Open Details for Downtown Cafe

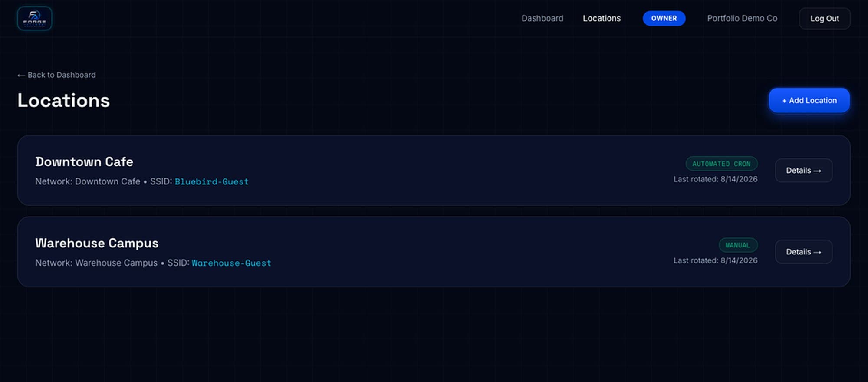[804, 170]
